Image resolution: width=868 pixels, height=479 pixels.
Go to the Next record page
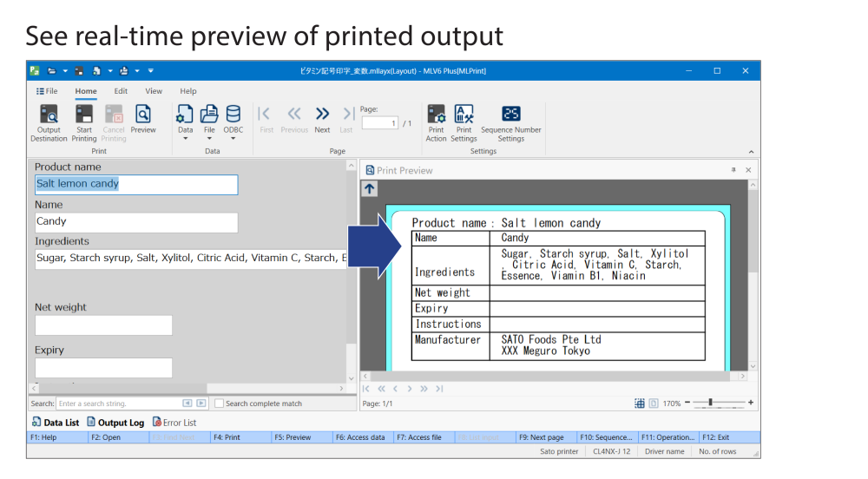[322, 119]
